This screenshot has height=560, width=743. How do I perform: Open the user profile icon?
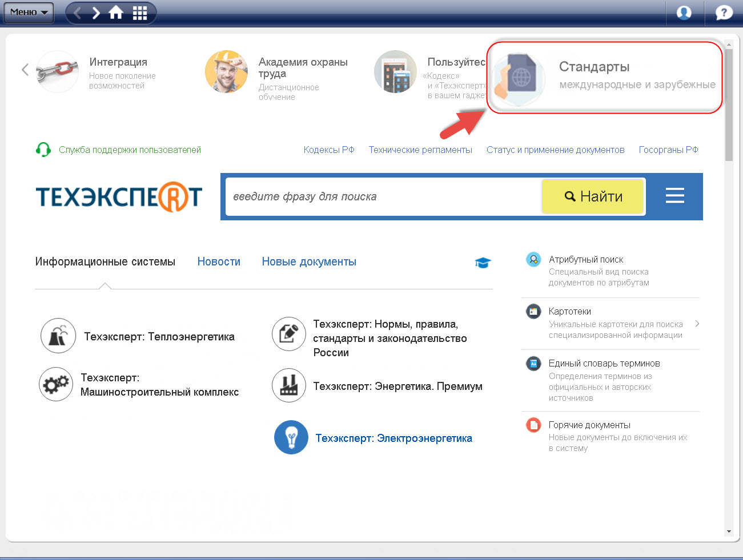point(684,12)
